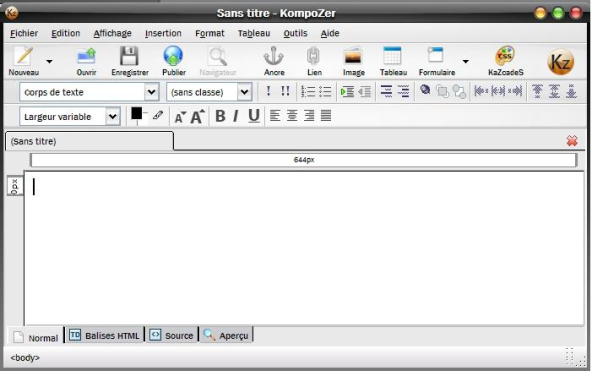Open the (sans classe) class dropdown
This screenshot has height=371, width=592.
[209, 92]
